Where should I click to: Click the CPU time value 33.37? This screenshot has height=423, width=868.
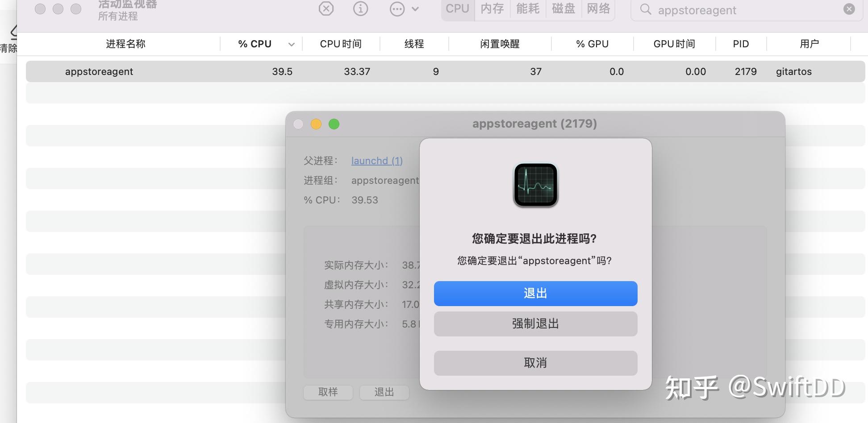(x=357, y=71)
